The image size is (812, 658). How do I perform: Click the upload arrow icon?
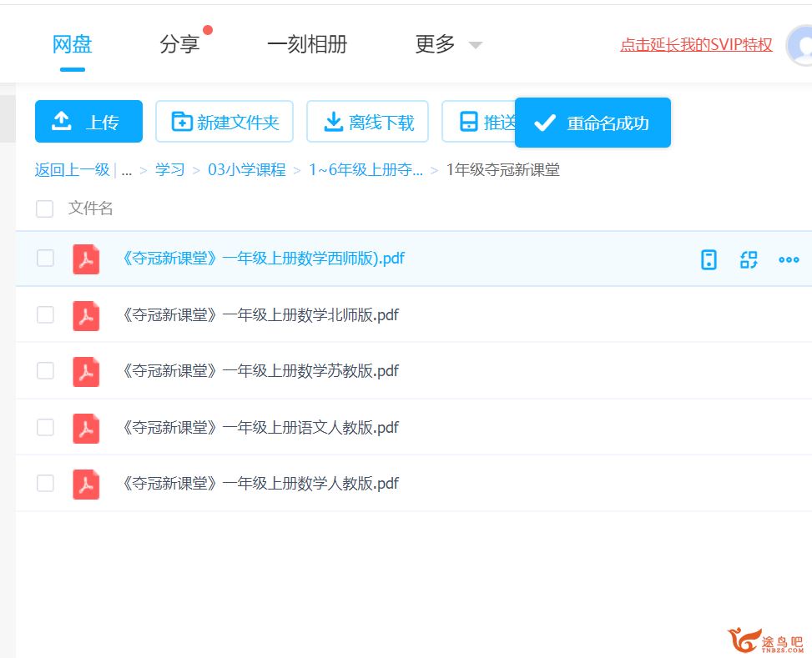click(62, 121)
